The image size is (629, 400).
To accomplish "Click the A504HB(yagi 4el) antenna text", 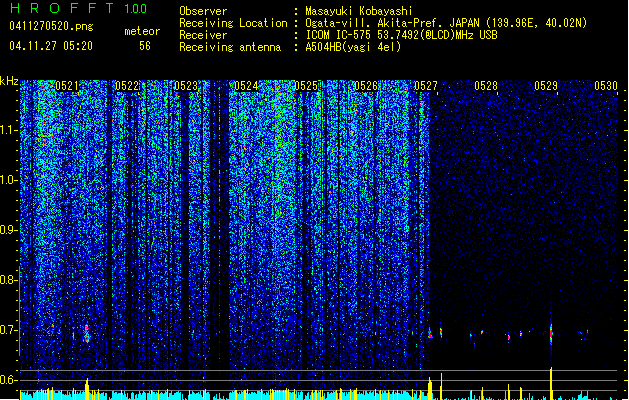I will click(x=353, y=47).
